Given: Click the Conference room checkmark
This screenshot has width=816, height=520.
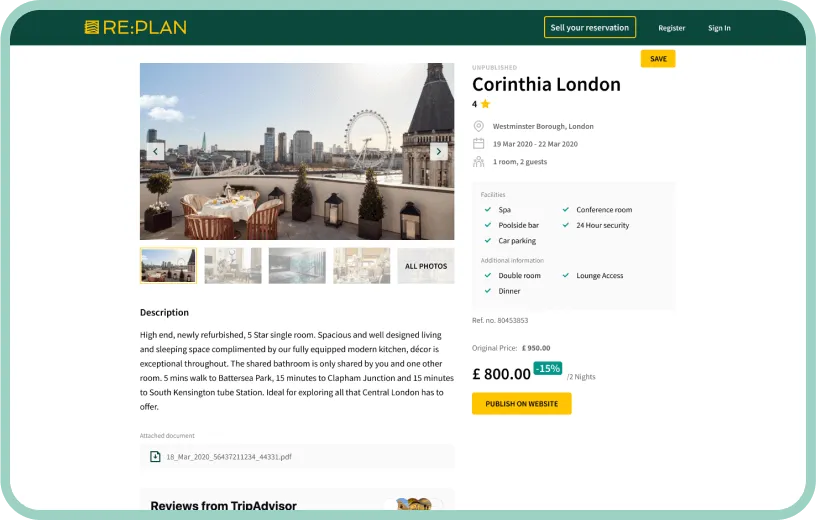Looking at the screenshot, I should tap(566, 209).
